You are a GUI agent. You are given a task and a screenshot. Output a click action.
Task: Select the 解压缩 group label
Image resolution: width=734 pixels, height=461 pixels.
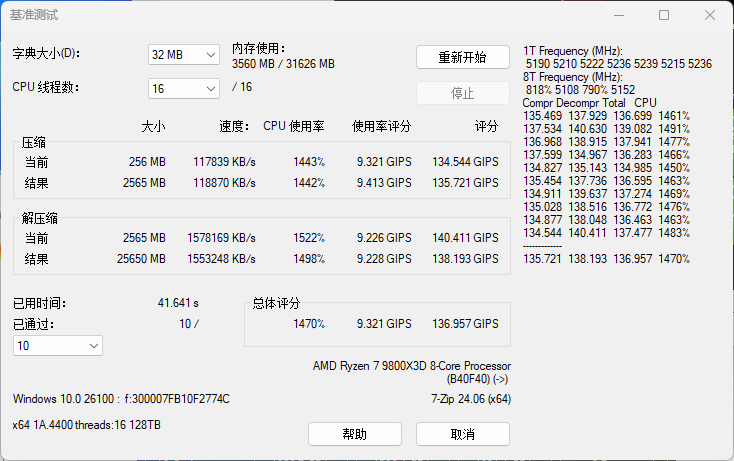(40, 218)
